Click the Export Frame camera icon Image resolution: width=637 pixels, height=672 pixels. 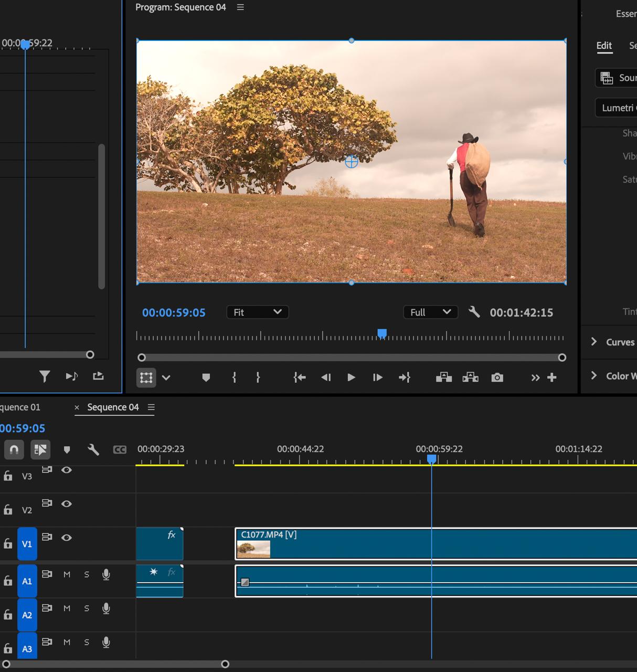(x=497, y=377)
